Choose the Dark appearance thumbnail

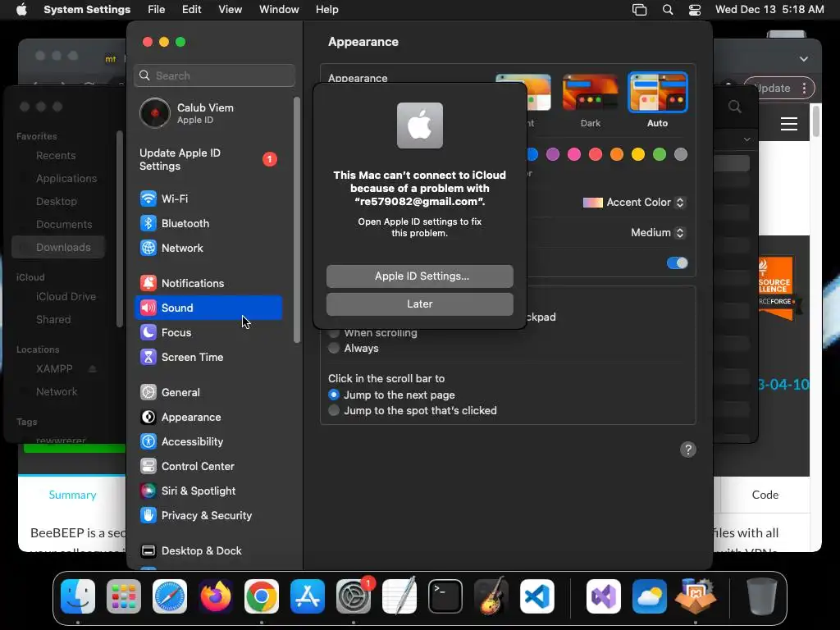pos(590,93)
